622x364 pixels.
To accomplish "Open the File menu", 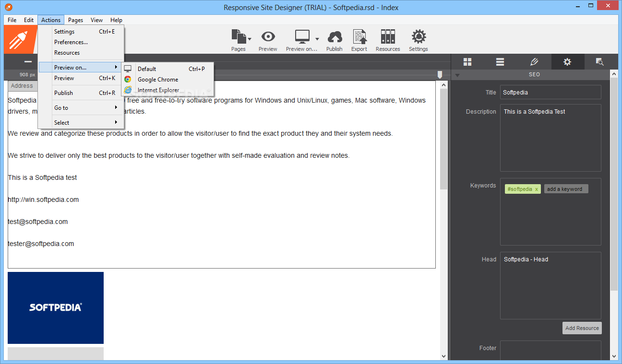I will [x=12, y=20].
